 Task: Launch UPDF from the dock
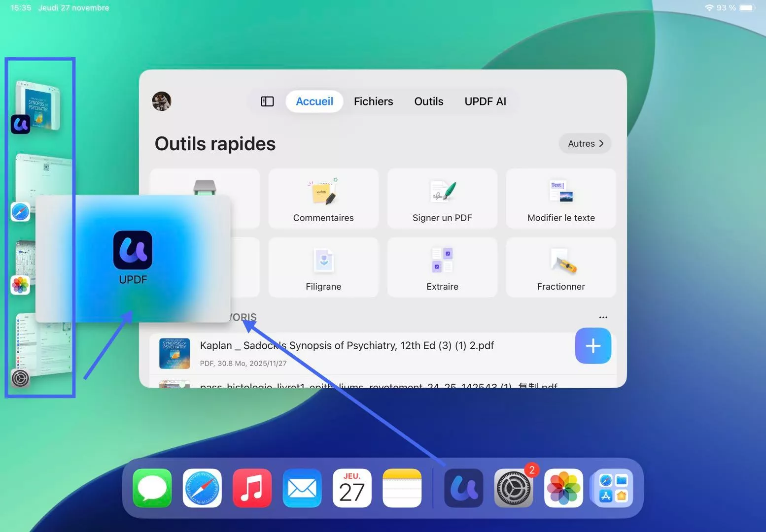pyautogui.click(x=463, y=488)
